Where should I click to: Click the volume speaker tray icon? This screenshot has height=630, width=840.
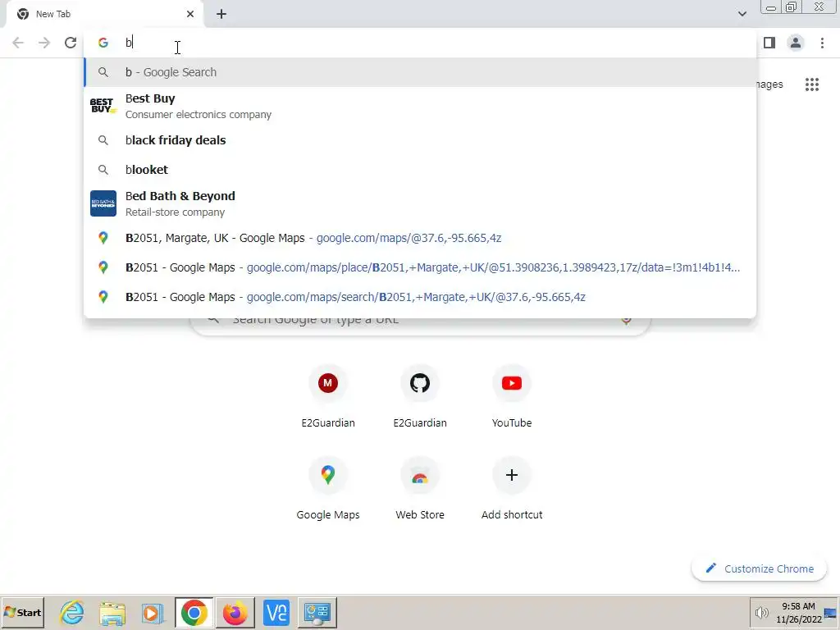pos(762,613)
